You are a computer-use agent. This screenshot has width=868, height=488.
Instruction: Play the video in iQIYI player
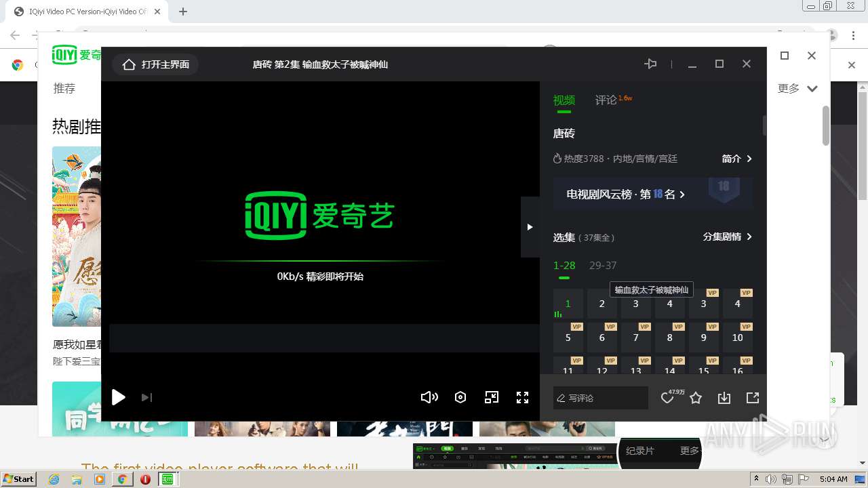click(x=119, y=397)
